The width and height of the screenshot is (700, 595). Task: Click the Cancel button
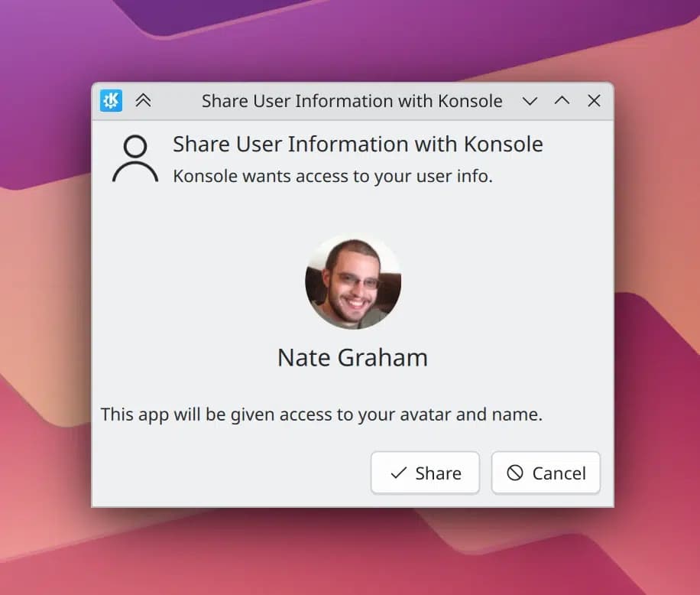(x=546, y=473)
